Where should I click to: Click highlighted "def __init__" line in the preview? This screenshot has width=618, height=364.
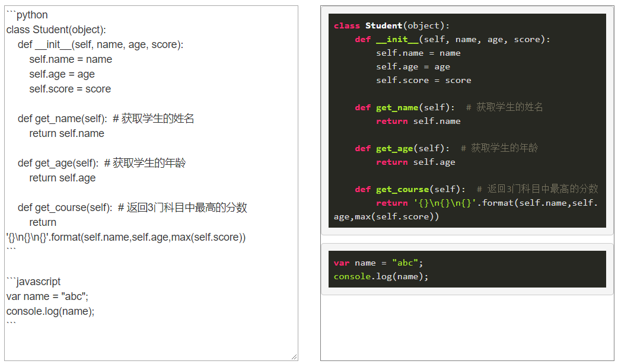tap(453, 39)
